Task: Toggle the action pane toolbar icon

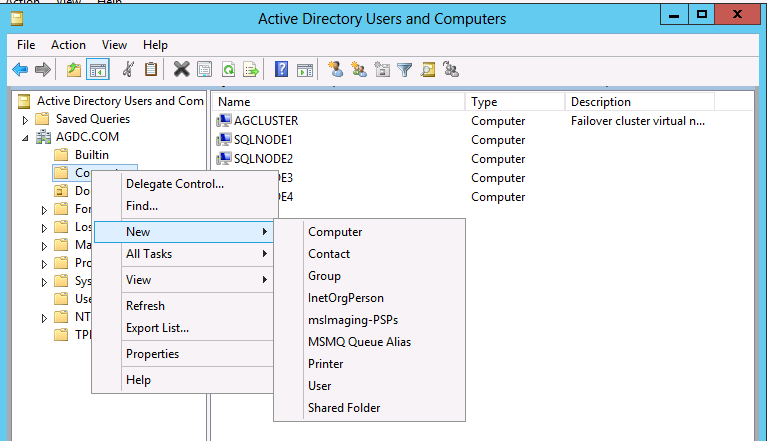Action: click(x=304, y=70)
